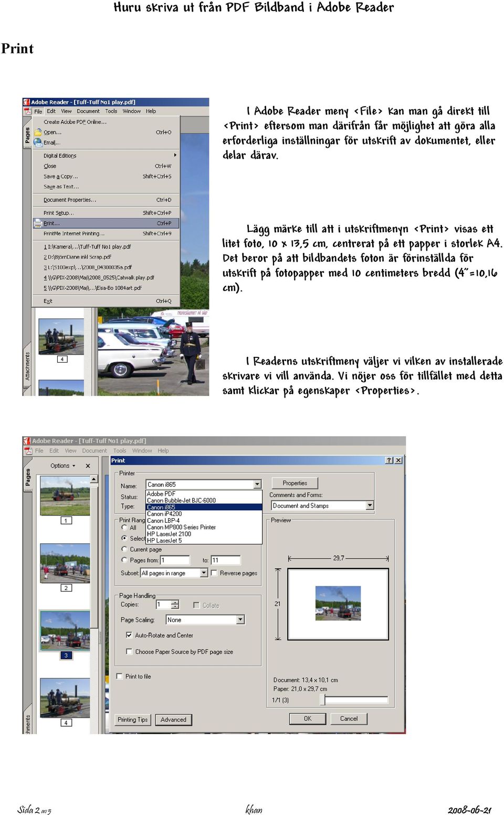Open the Comments and Forms dropdown
This screenshot has width=504, height=815.
coord(370,505)
